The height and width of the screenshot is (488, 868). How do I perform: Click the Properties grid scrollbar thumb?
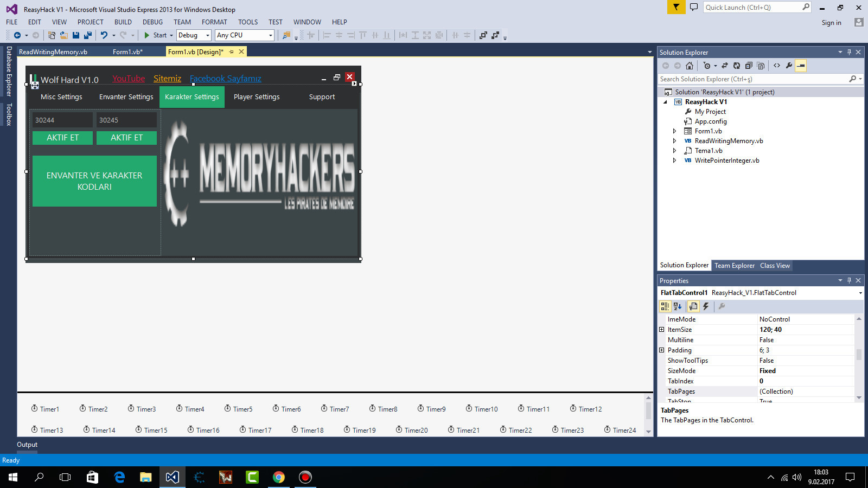859,355
